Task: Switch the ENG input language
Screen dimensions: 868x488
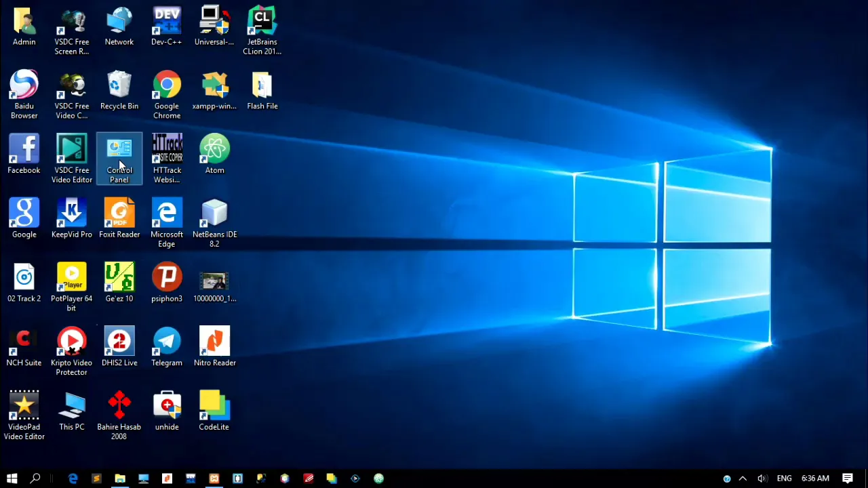Action: coord(785,479)
